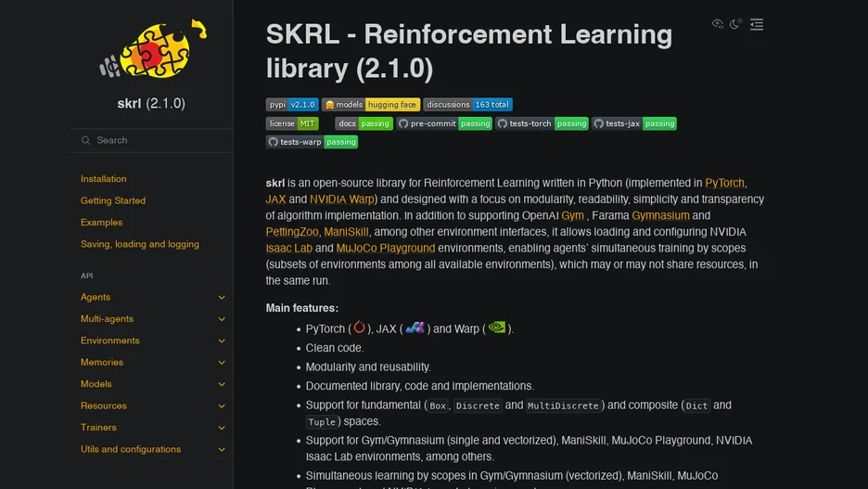868x489 pixels.
Task: Click the Search input field
Action: 152,141
